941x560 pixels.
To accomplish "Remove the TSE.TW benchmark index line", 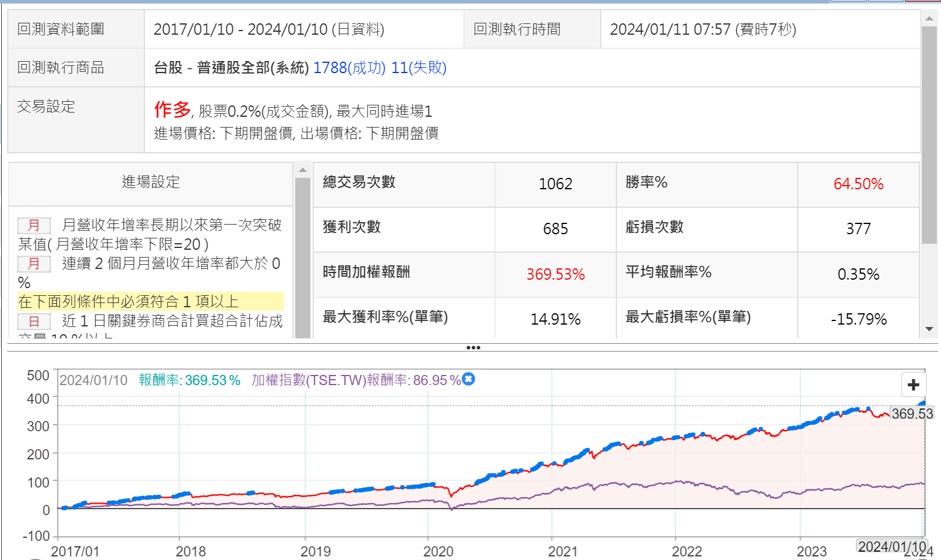I will [x=468, y=379].
